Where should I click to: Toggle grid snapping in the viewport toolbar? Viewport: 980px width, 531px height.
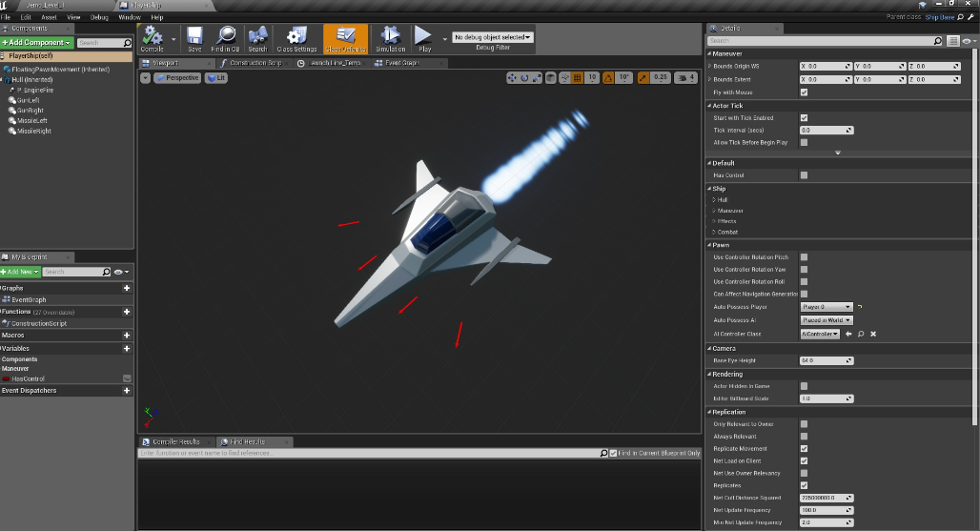tap(577, 77)
